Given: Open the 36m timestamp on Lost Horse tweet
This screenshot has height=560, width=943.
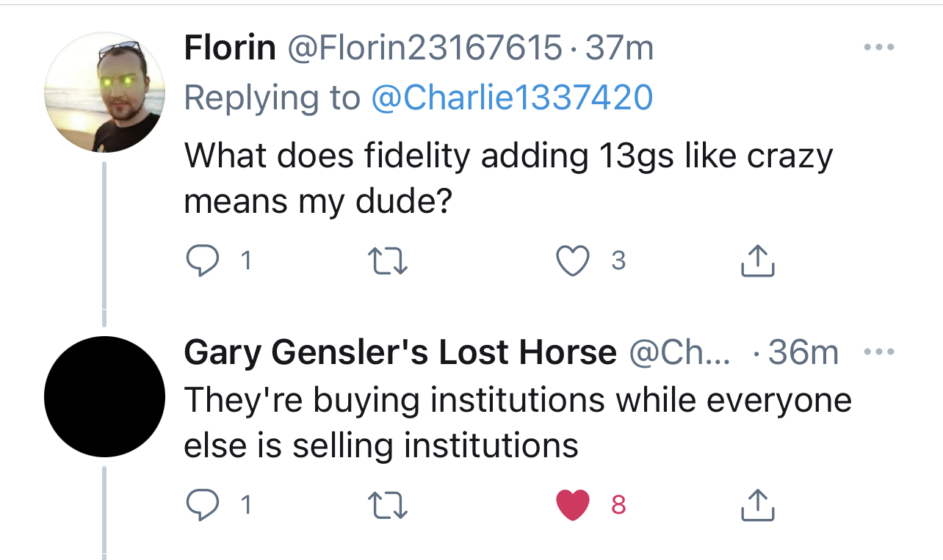Looking at the screenshot, I should click(803, 353).
